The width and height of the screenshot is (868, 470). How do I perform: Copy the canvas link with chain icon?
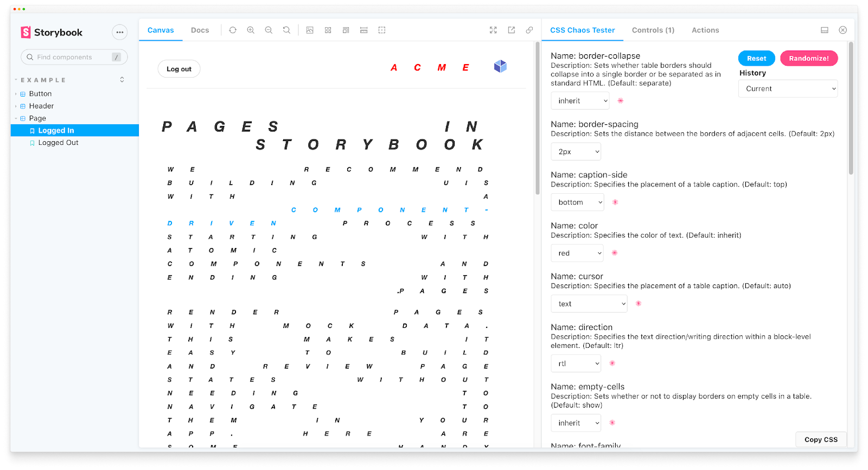(529, 30)
